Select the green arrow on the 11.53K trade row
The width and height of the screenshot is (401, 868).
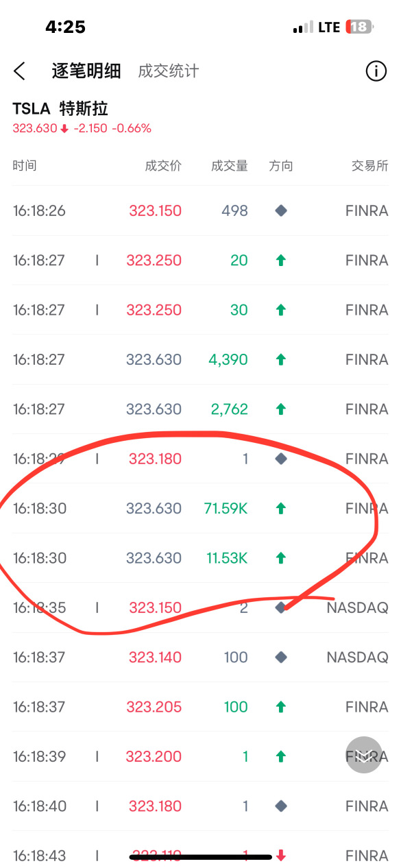click(x=280, y=557)
